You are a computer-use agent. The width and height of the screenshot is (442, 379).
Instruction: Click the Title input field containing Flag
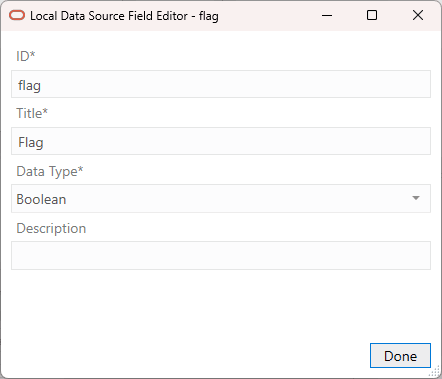[x=221, y=141]
